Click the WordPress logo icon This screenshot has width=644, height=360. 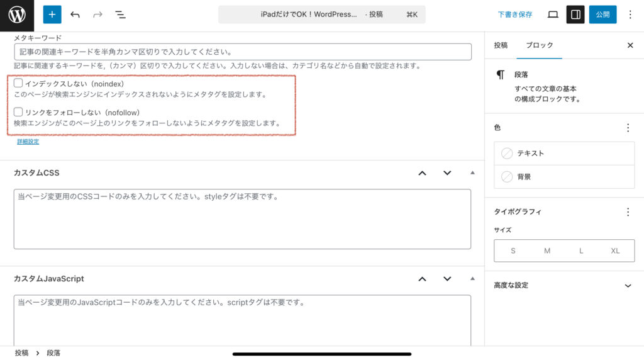(x=17, y=15)
